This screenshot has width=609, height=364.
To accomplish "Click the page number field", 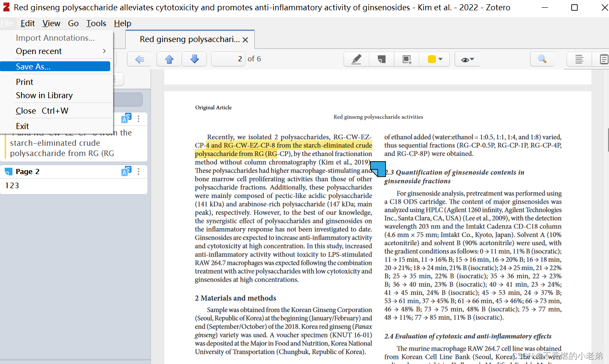I will [x=228, y=59].
